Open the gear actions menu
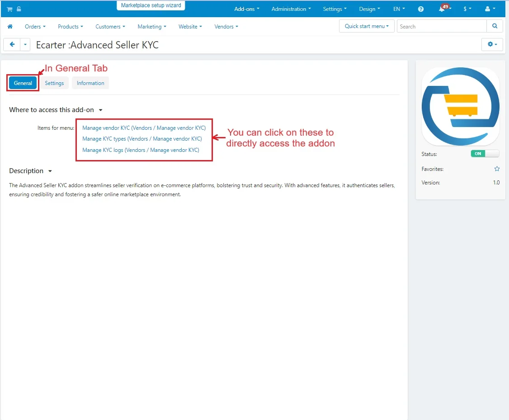 [492, 44]
